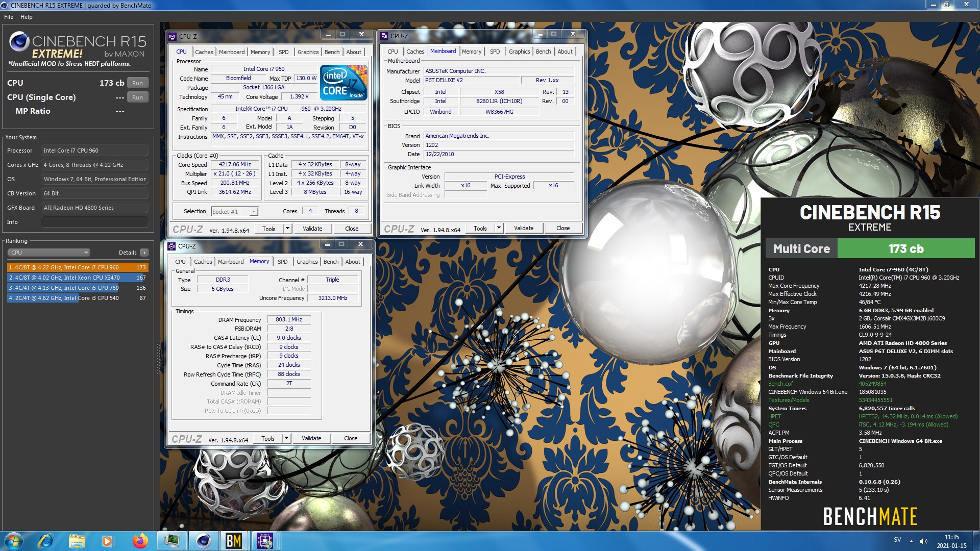Screen dimensions: 980x551
Task: Launch Firefox from the taskbar
Action: (139, 541)
